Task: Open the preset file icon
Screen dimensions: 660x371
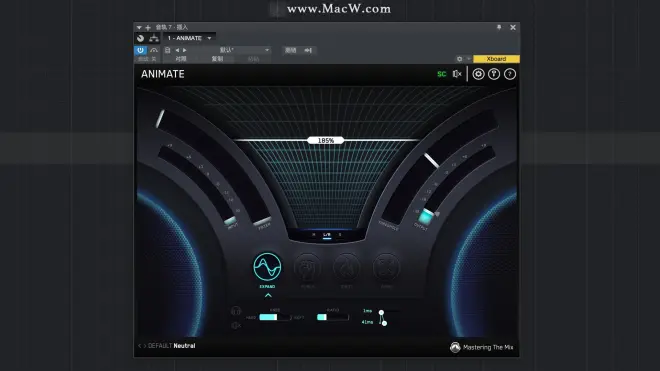Action: pyautogui.click(x=168, y=50)
